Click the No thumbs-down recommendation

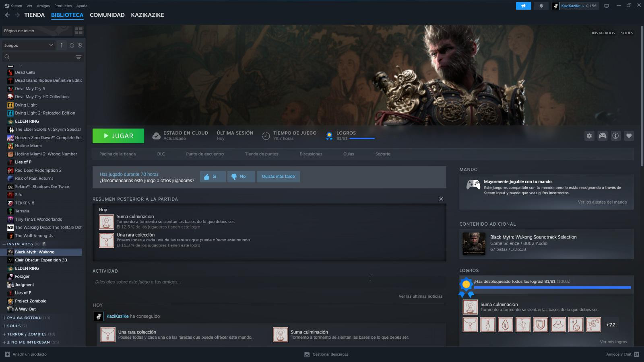[x=241, y=177]
